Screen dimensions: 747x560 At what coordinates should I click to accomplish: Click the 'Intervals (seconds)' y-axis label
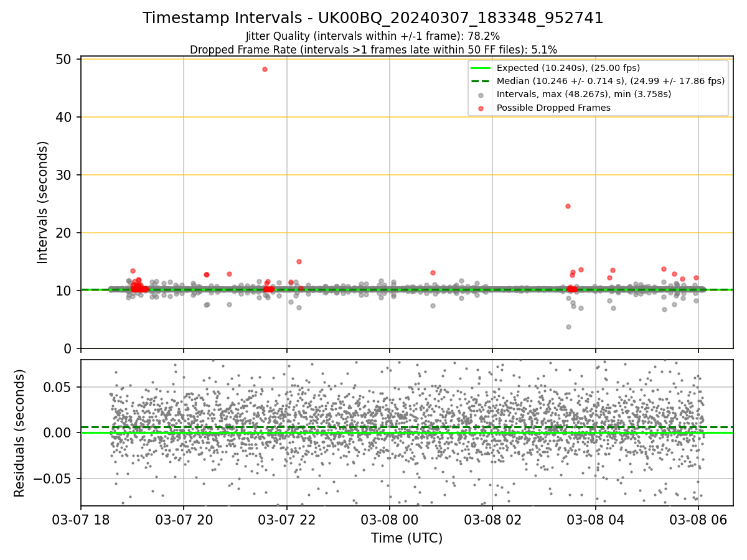click(42, 202)
